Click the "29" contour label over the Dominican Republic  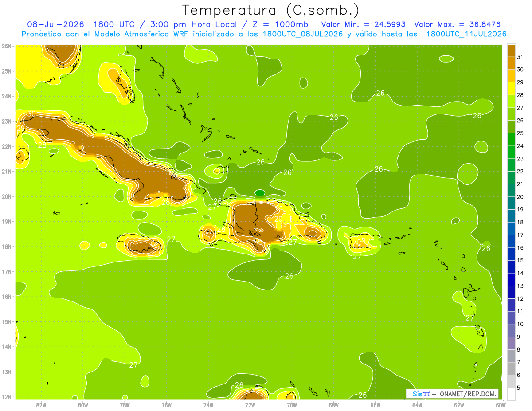coord(278,219)
